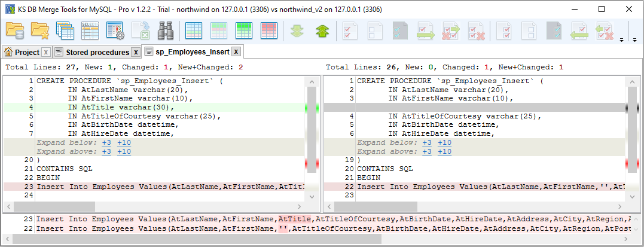The height and width of the screenshot is (247, 644).
Task: Click merge checked to right arrow icon
Action: tap(426, 31)
